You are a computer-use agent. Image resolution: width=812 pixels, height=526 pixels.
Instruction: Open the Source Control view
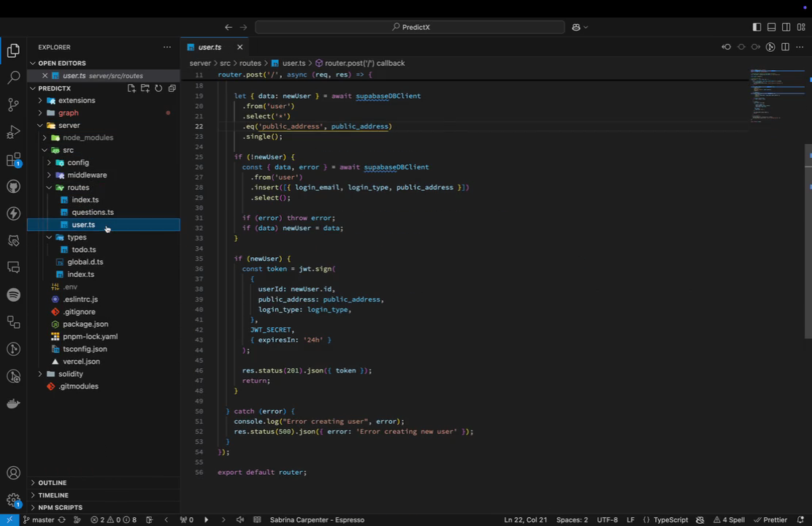[13, 104]
